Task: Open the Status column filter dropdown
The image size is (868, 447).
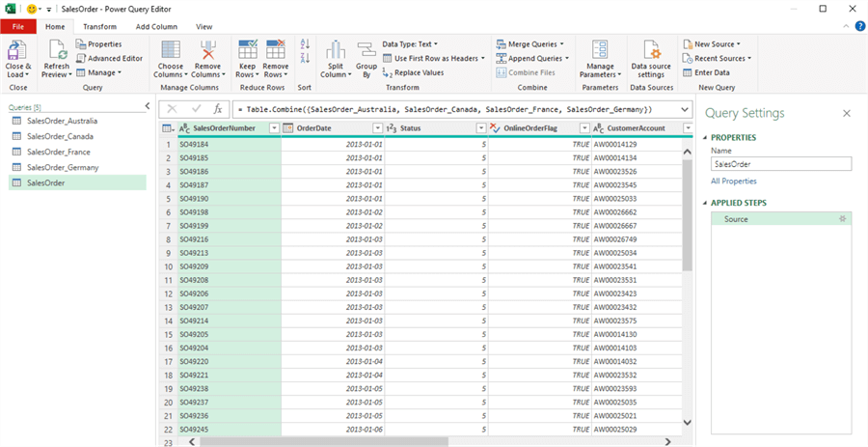Action: click(481, 128)
